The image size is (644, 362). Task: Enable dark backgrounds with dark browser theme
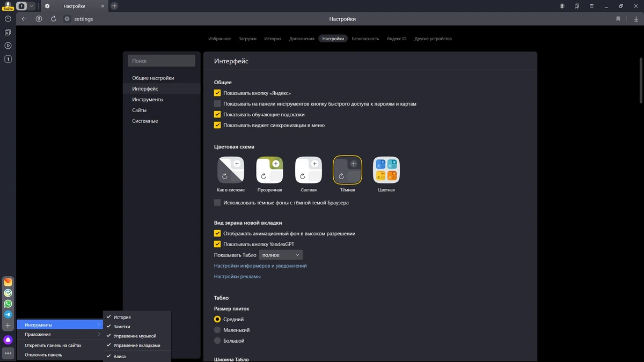[217, 203]
